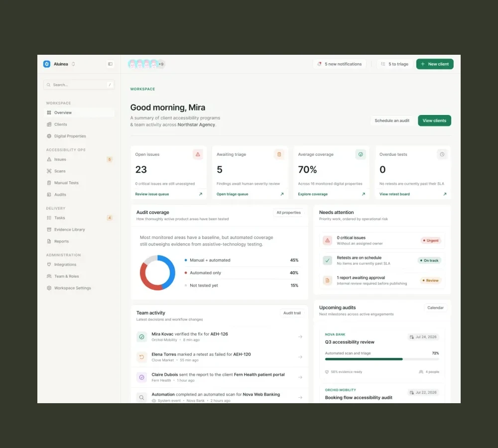Click the Urgent status badge
Viewport: 498px width, 448px height.
(431, 240)
